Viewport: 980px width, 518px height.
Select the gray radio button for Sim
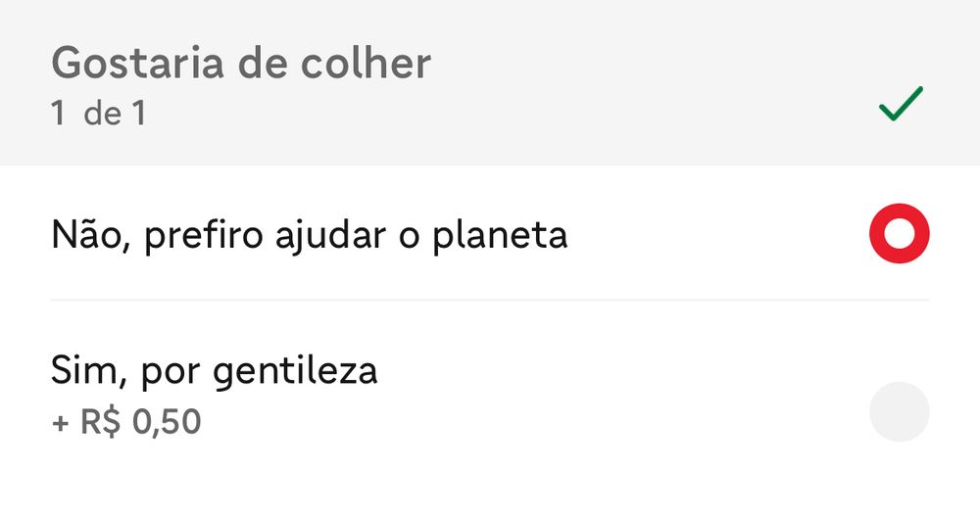point(899,411)
